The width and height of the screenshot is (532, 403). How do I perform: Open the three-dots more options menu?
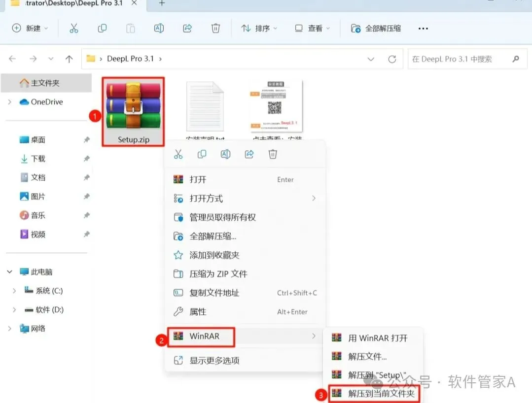423,29
